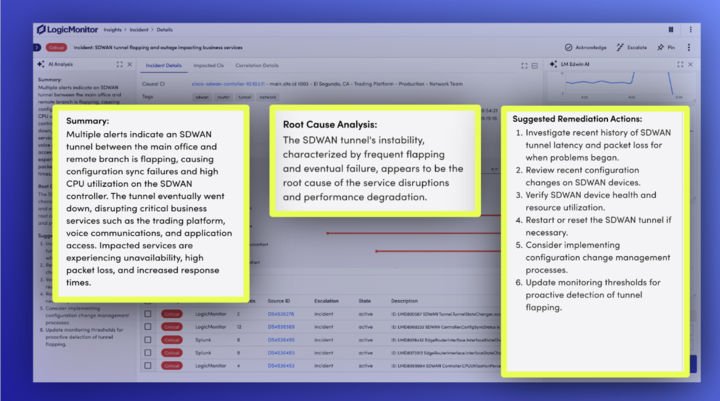Expand the AI Analysis panel to fullscreen
The height and width of the screenshot is (401, 720).
119,64
